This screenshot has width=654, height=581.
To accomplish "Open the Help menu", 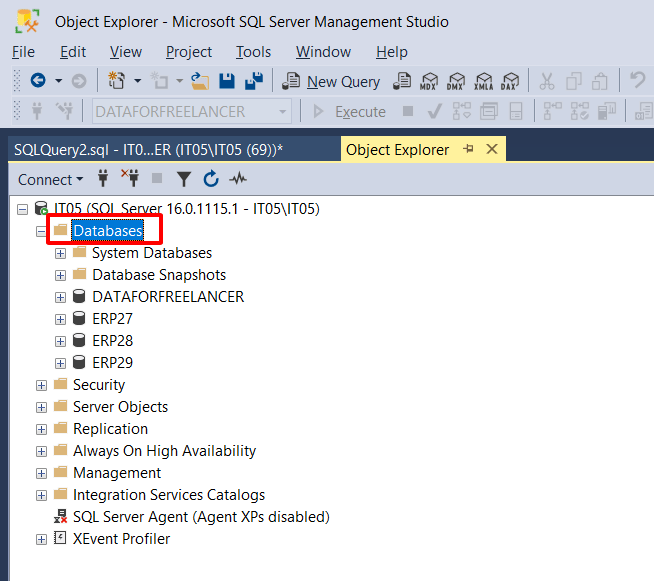I will coord(392,52).
